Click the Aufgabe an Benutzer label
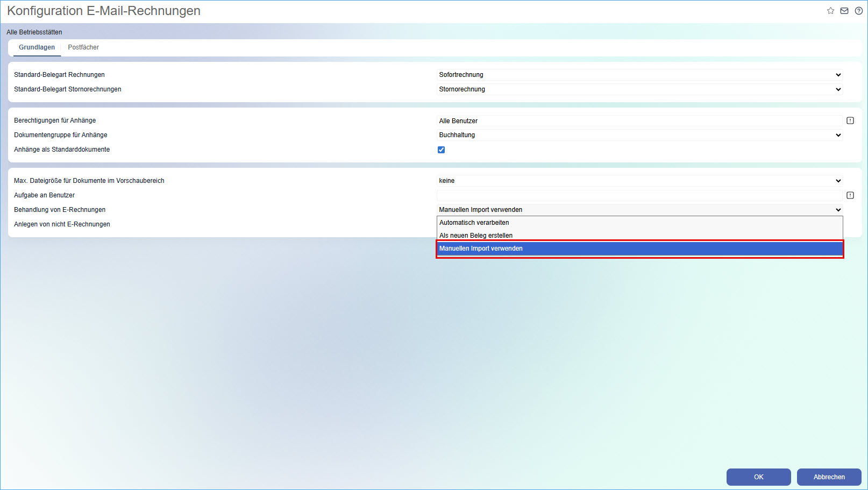 click(x=45, y=195)
